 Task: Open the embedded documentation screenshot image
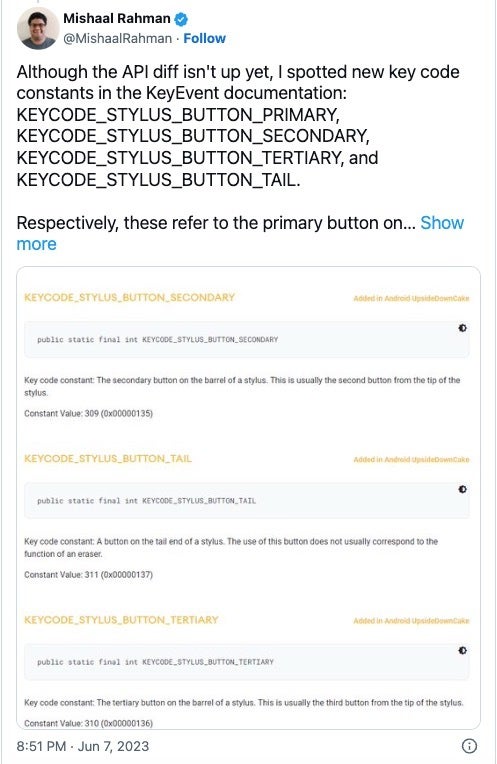[x=248, y=497]
